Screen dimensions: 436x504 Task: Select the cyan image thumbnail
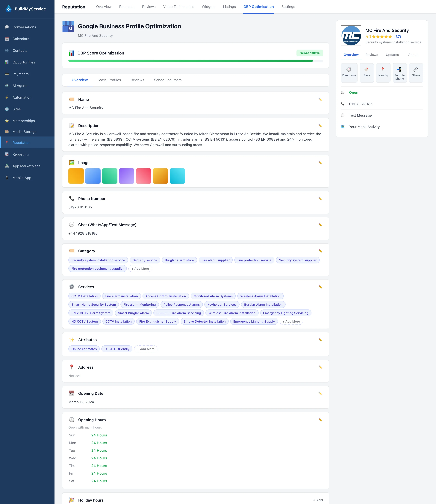pos(177,176)
